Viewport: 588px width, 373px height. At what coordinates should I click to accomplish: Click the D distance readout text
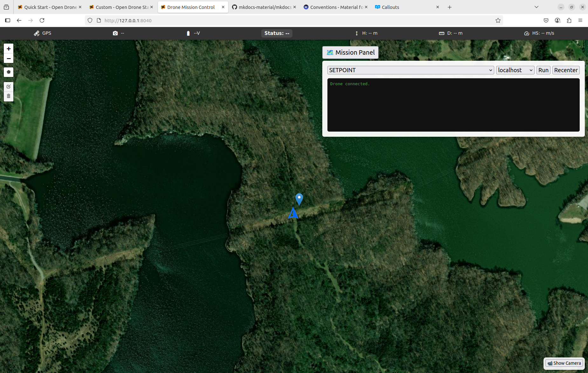tap(455, 33)
